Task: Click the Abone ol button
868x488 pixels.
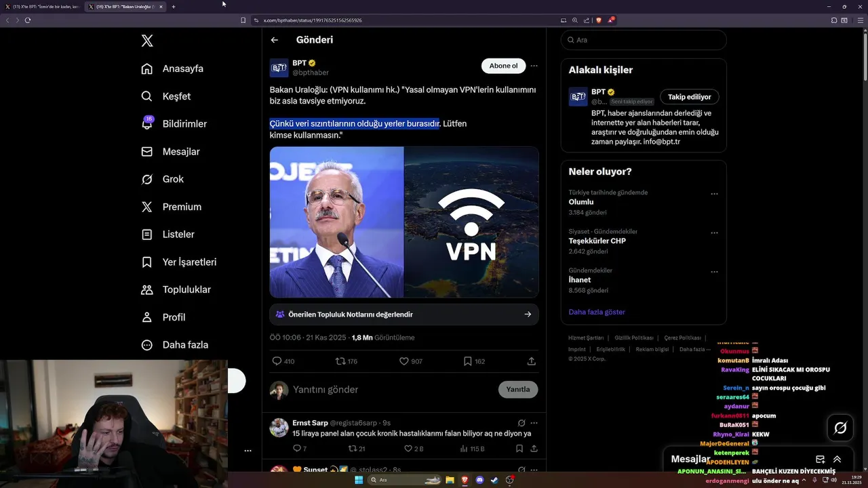Action: 503,66
